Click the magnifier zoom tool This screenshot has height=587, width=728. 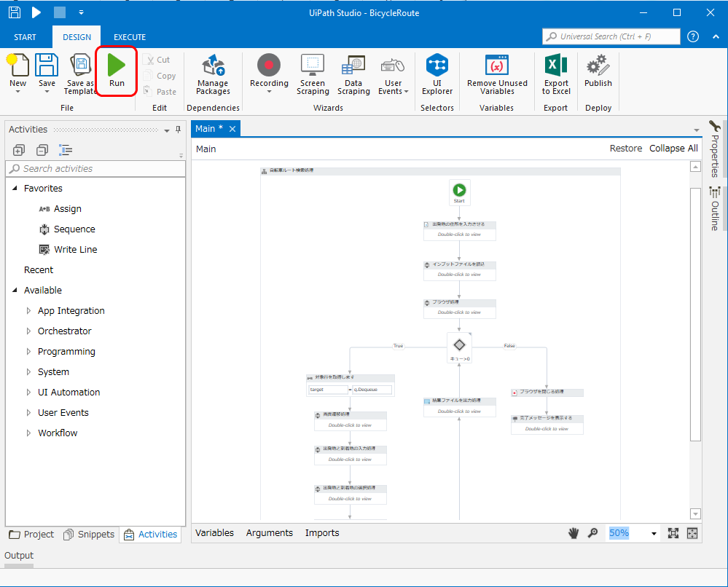coord(592,533)
